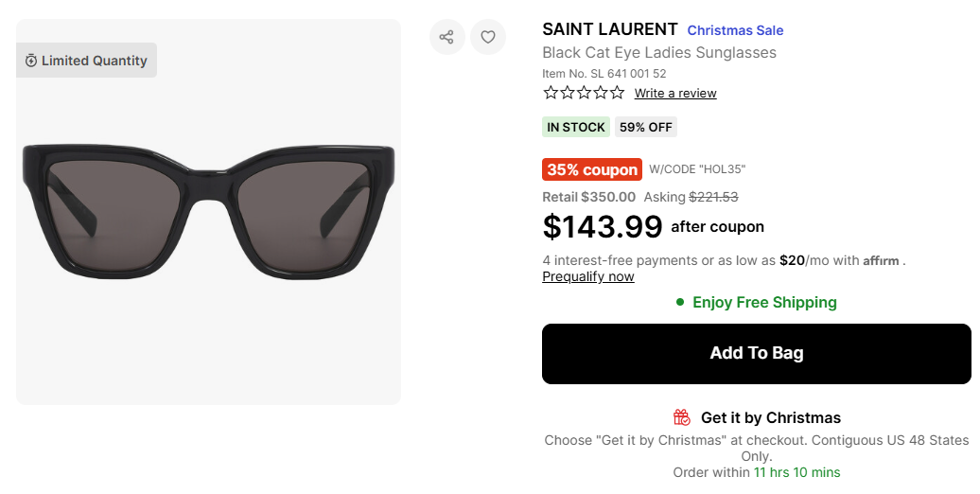This screenshot has width=980, height=494.
Task: Click the 35% coupon badge
Action: click(592, 169)
